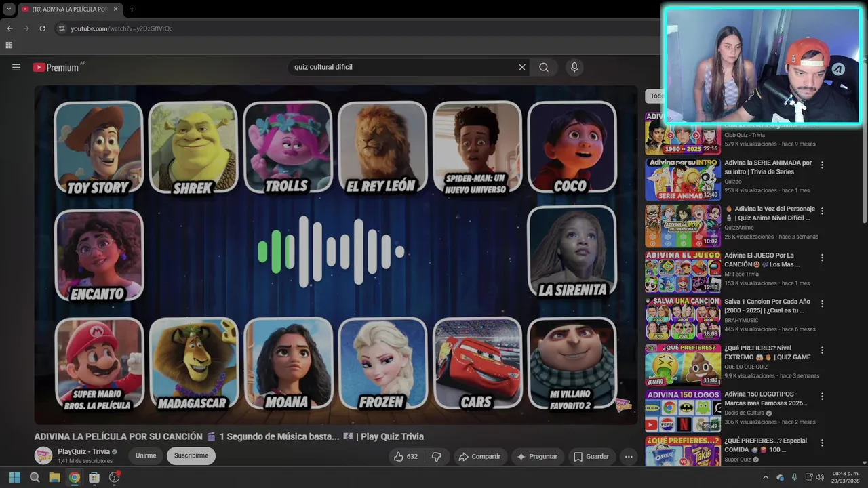Image resolution: width=868 pixels, height=488 pixels.
Task: Click channel name Super Quiz
Action: tap(738, 459)
